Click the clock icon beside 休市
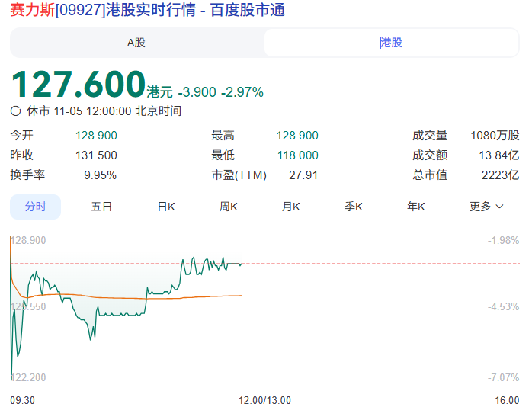The image size is (532, 407). pos(16,111)
